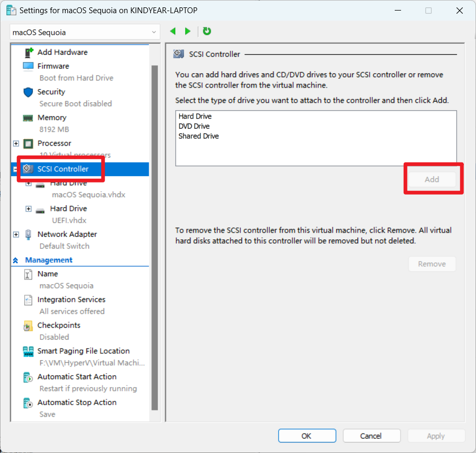Select the Hard Drive with UEFI.vhdx
Image resolution: width=476 pixels, height=453 pixels.
click(x=69, y=208)
